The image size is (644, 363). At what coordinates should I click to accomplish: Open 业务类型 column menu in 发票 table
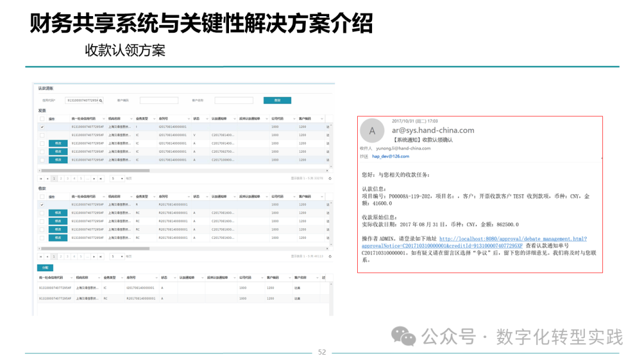[x=154, y=119]
